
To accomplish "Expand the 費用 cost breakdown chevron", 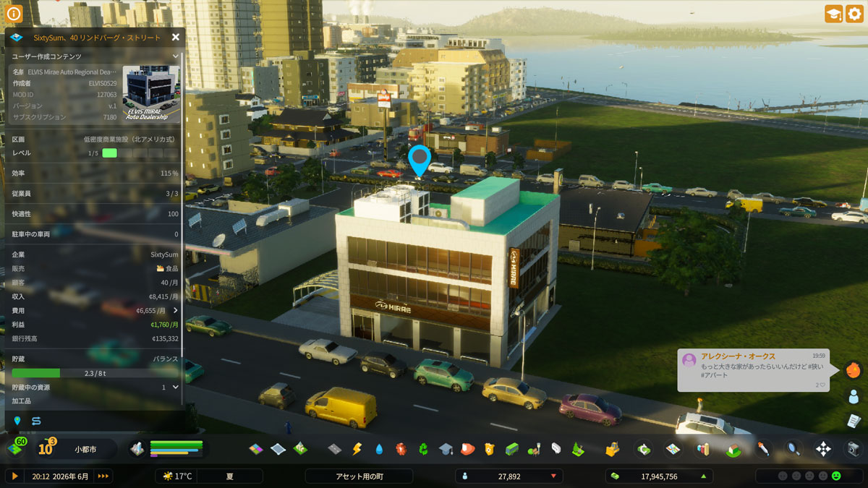I will tap(176, 311).
